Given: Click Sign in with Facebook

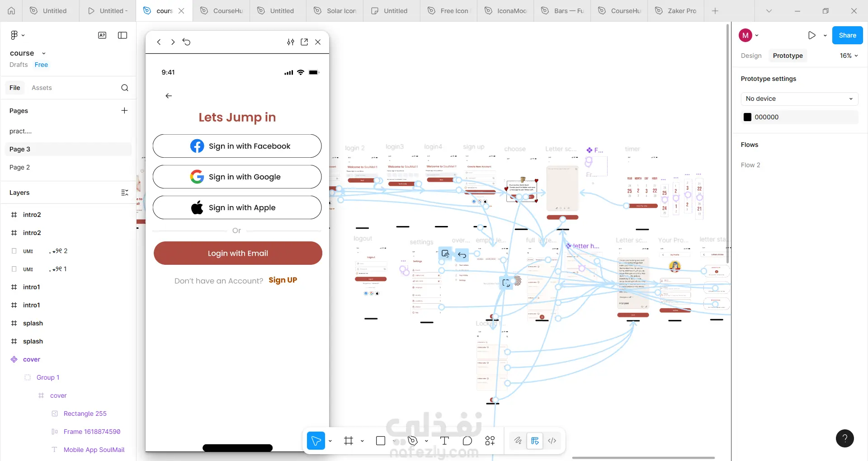Looking at the screenshot, I should 237,146.
